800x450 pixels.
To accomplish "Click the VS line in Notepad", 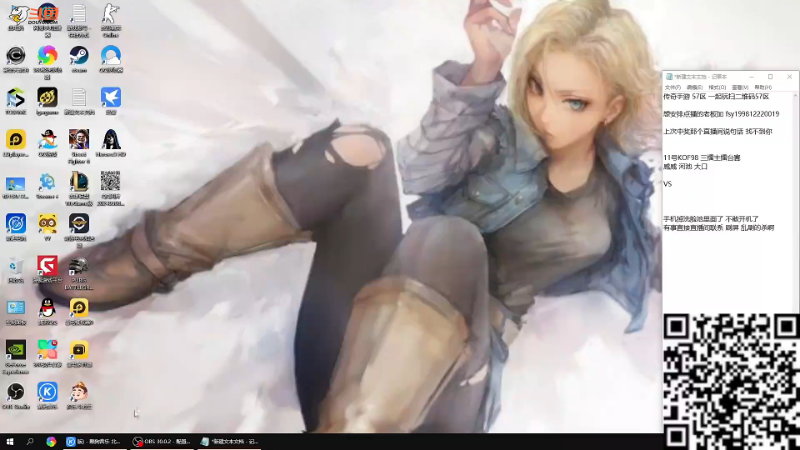I will coord(668,184).
